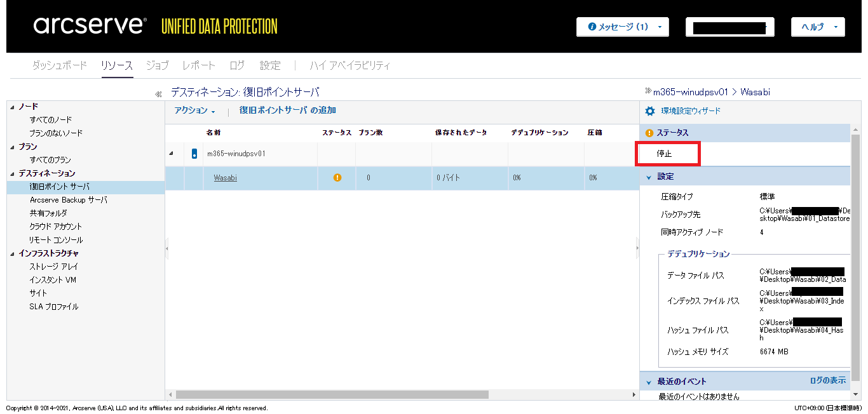Click the orange warning icon in the Wasabi row
868x414 pixels.
tap(337, 178)
